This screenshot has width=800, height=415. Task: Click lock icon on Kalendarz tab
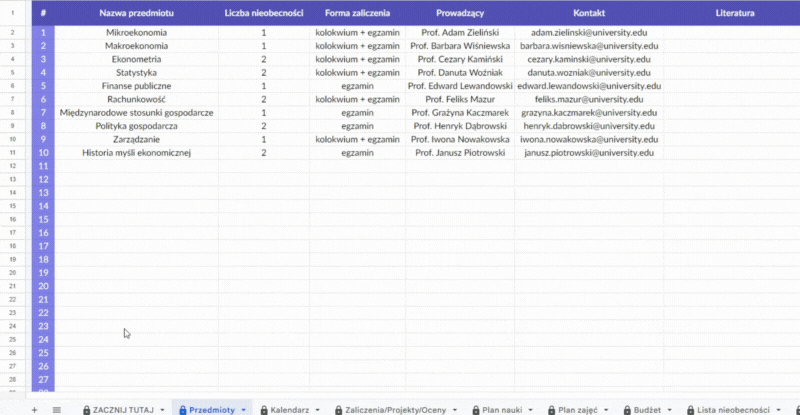pyautogui.click(x=264, y=410)
